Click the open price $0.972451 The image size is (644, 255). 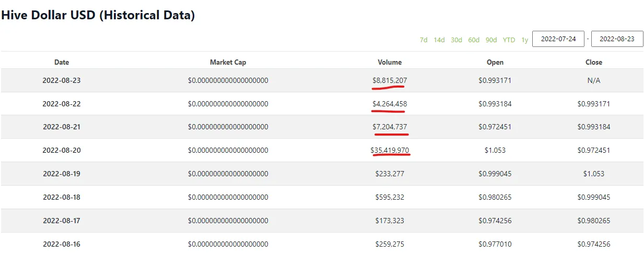point(495,127)
